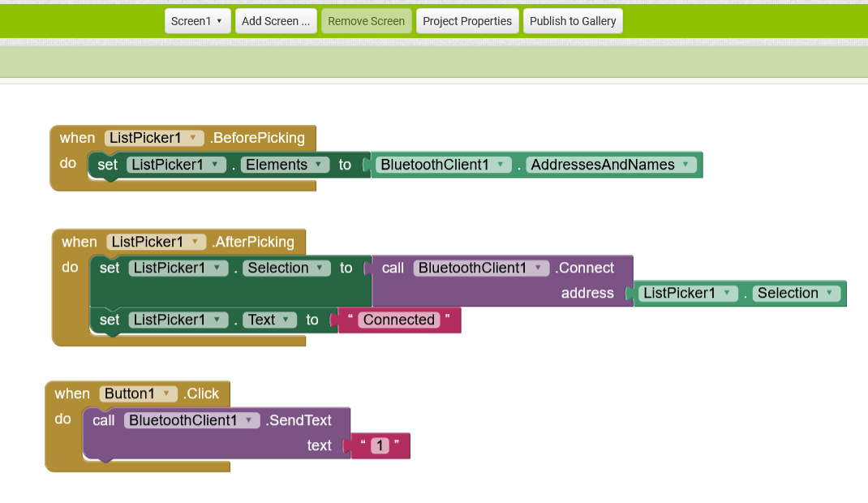Open BluetoothClient1 dropdown in AddressesAndNames block
This screenshot has height=503, width=868.
pyautogui.click(x=501, y=164)
